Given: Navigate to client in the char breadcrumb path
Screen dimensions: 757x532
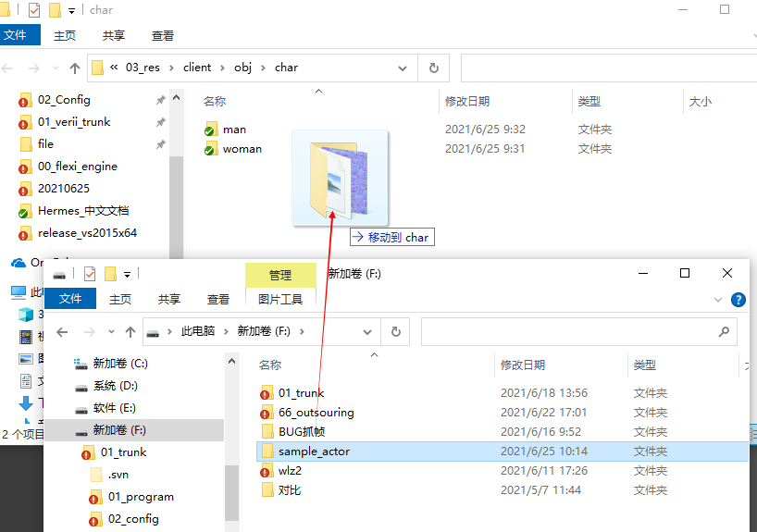Looking at the screenshot, I should [x=197, y=68].
